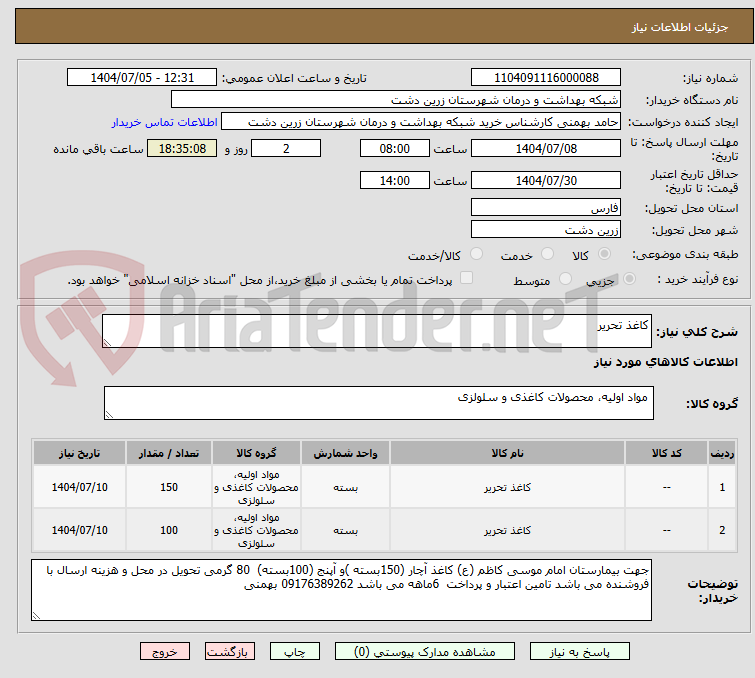Click the جزئیات اطلاعات نیاز page title
Image resolution: width=755 pixels, height=678 pixels.
680,27
